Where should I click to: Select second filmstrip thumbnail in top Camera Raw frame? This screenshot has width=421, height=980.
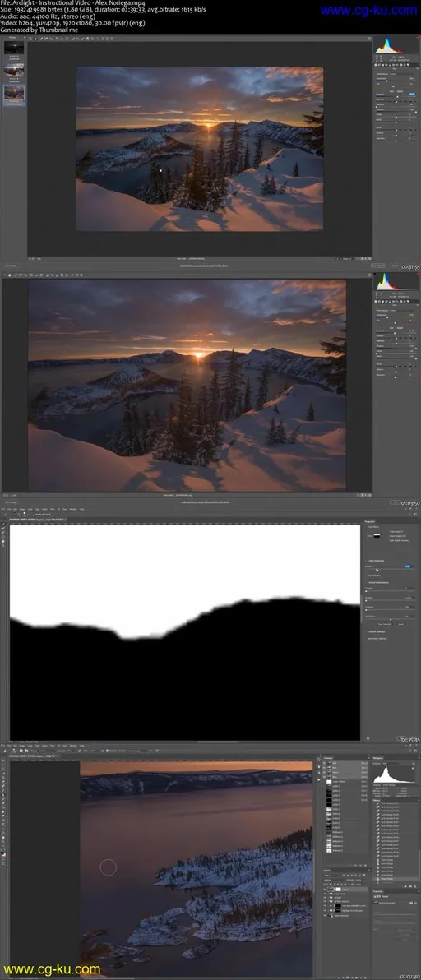[14, 70]
